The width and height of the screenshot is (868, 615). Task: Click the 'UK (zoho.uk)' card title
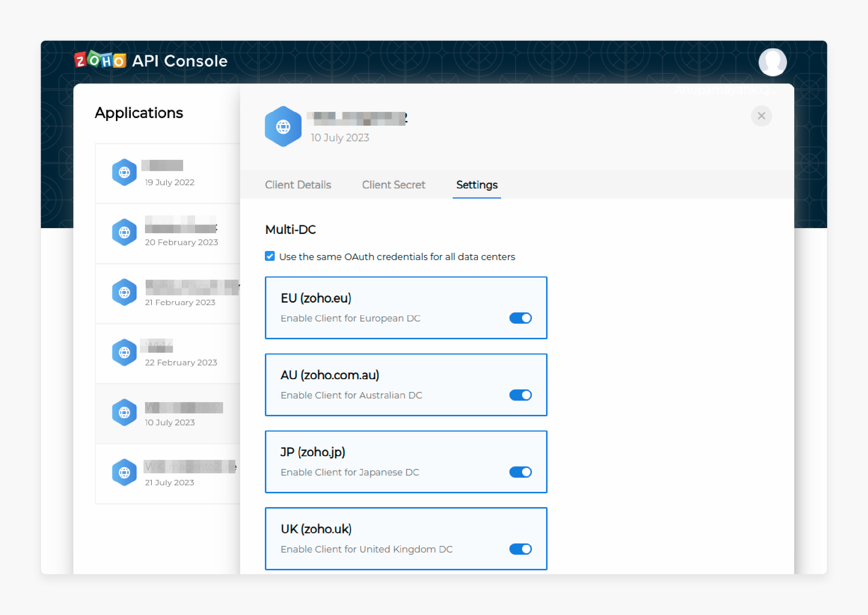coord(316,529)
